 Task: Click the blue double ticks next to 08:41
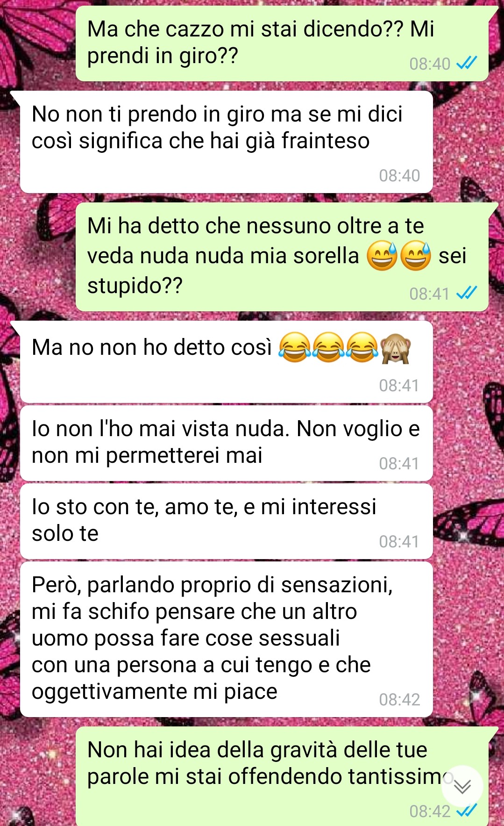point(467,293)
